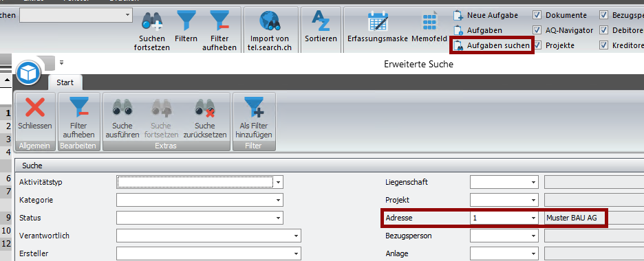
Task: Select row number 6 in left grid
Action: click(x=6, y=178)
